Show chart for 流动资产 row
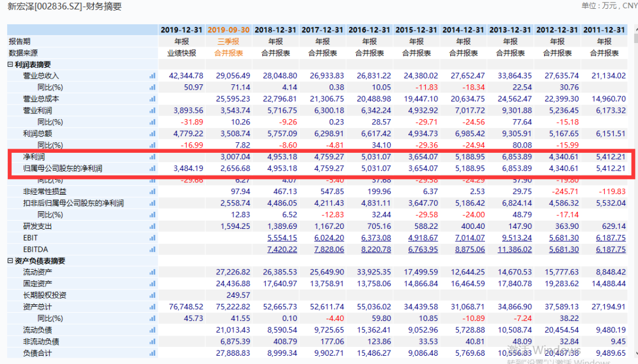 (x=152, y=272)
